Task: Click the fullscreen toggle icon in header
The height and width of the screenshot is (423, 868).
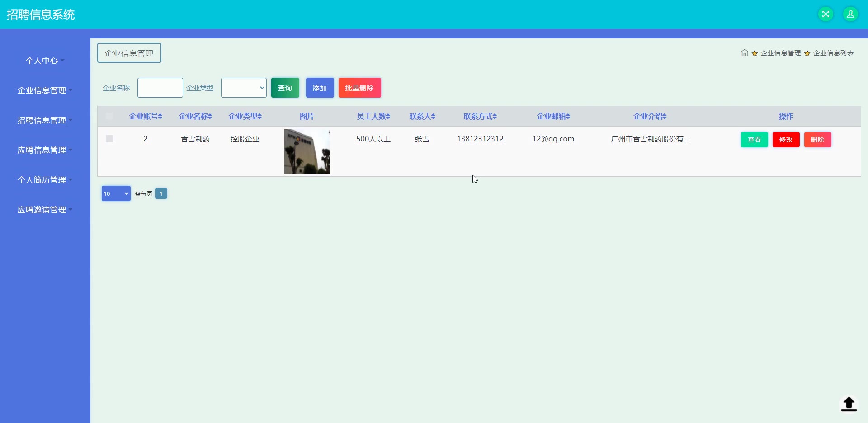Action: tap(826, 14)
